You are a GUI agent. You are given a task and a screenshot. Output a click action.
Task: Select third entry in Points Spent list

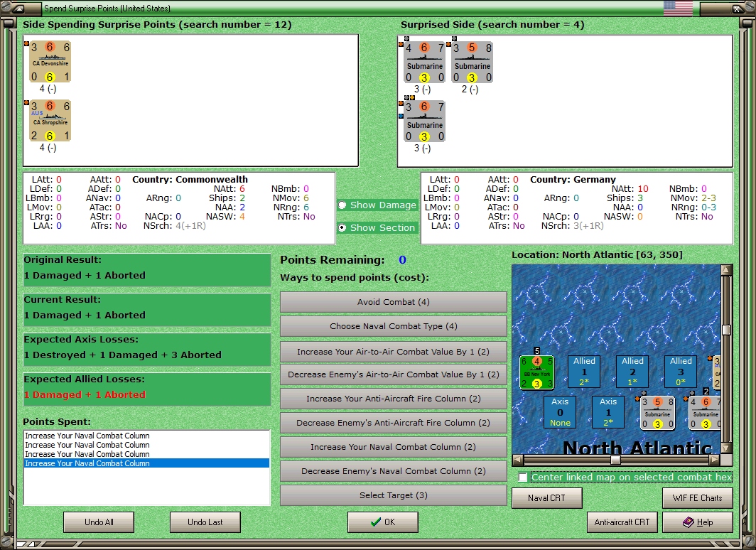(x=146, y=454)
